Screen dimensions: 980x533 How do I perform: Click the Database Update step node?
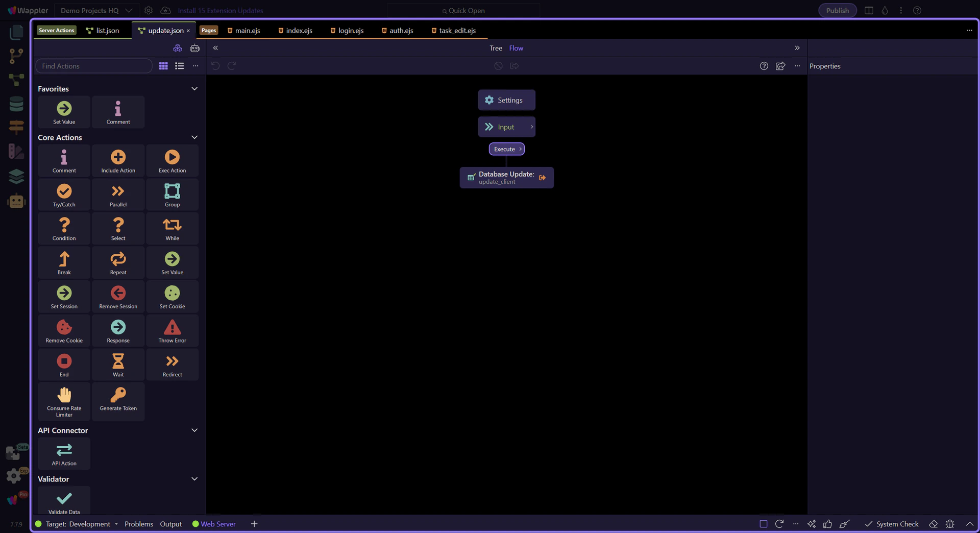point(506,178)
